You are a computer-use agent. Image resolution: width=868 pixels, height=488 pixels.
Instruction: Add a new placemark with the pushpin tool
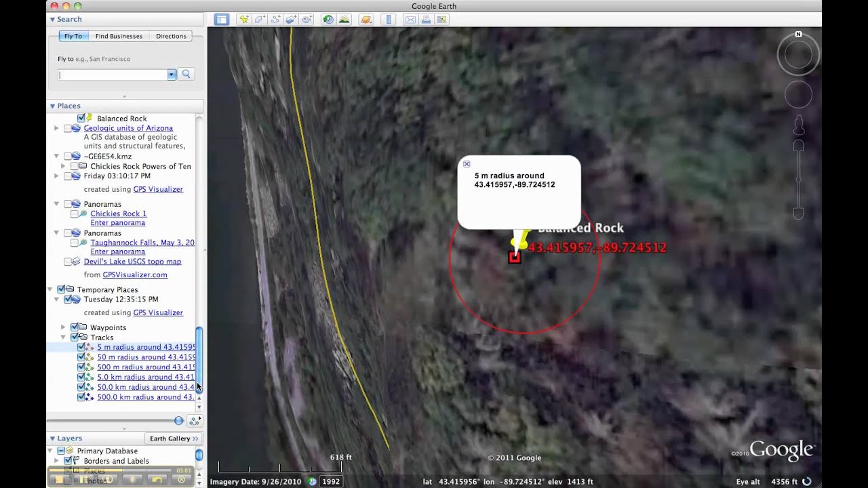(243, 20)
